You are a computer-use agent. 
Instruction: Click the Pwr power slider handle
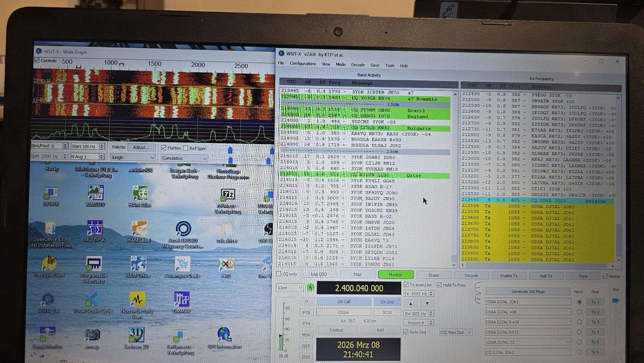(615, 300)
